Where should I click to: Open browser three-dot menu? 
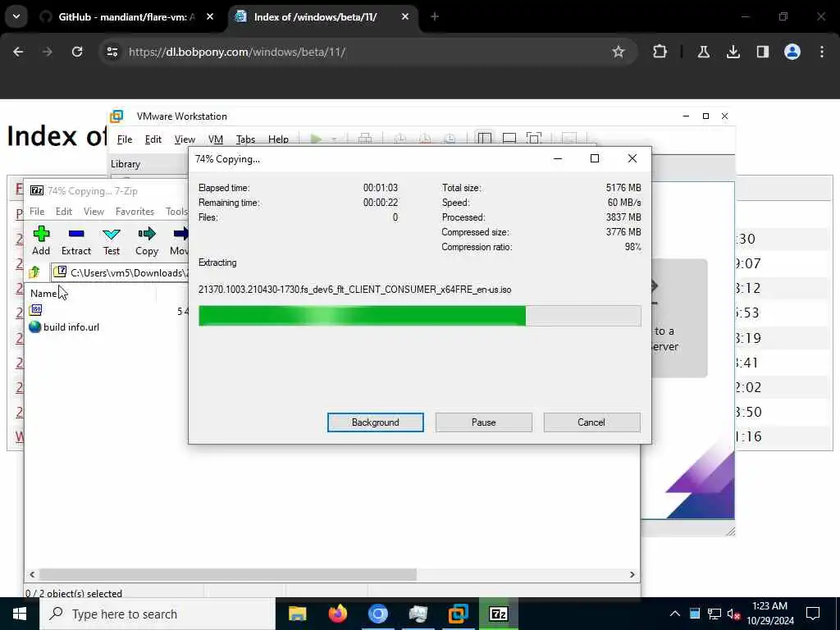[x=822, y=52]
